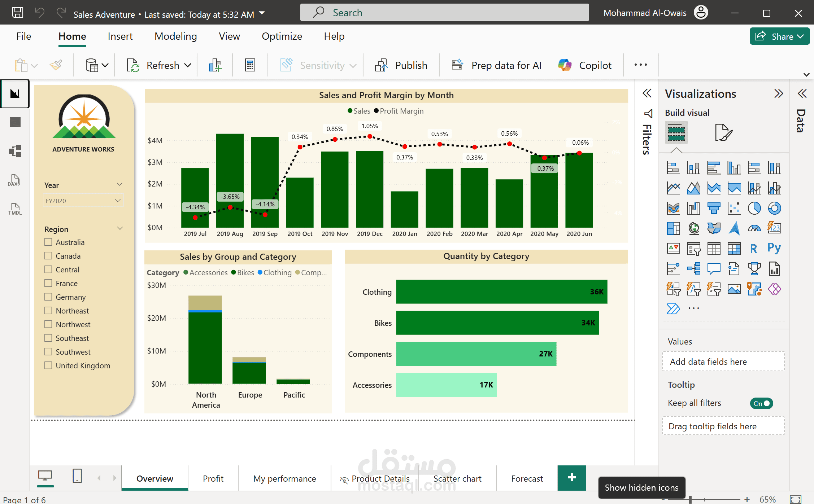Select the Power Apps visual icon
814x504 pixels.
(775, 289)
